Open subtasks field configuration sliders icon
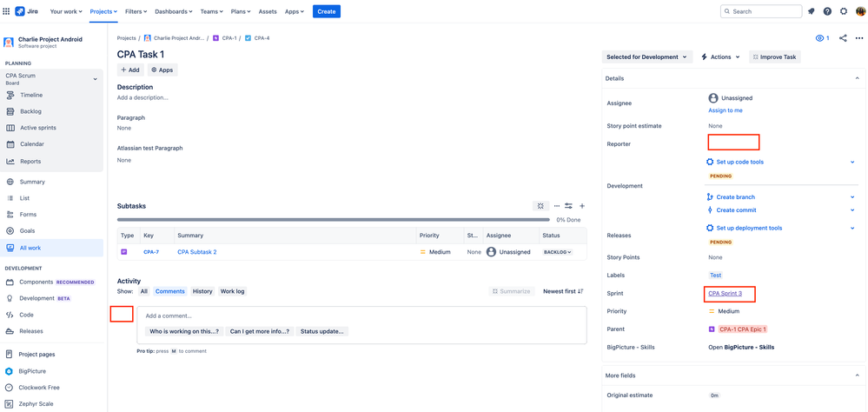 [x=568, y=206]
